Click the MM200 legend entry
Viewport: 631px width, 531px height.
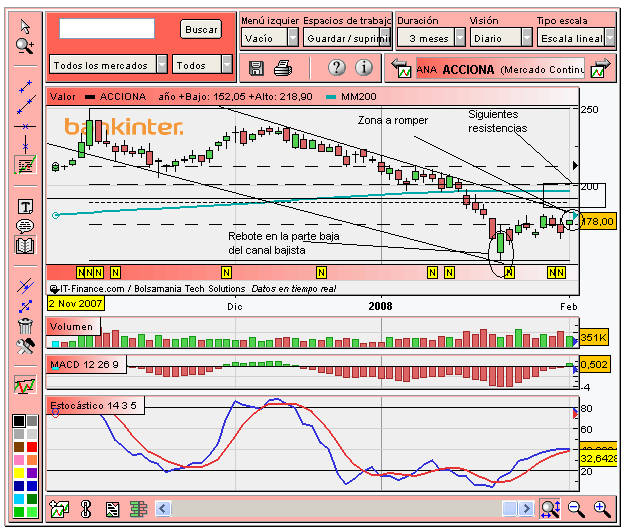(351, 97)
